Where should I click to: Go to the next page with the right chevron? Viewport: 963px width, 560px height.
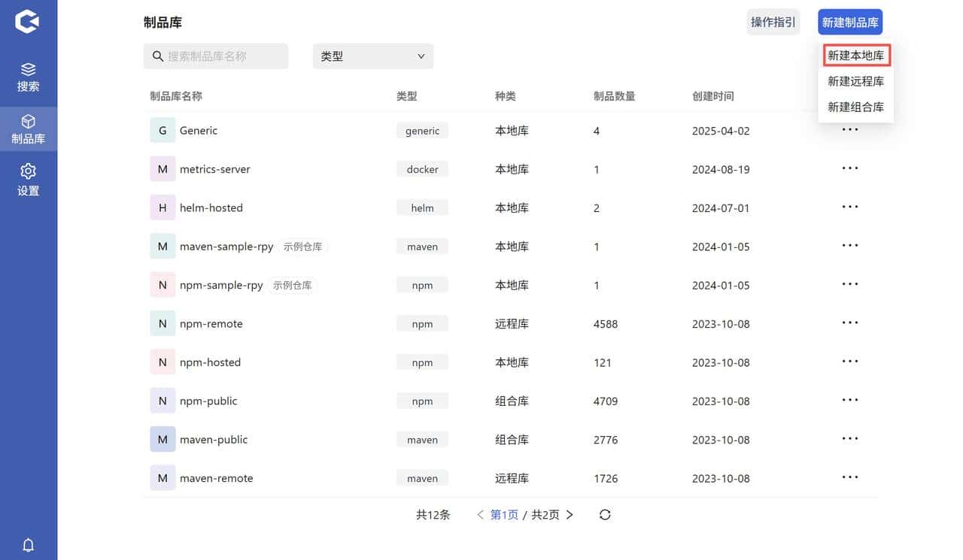tap(570, 514)
